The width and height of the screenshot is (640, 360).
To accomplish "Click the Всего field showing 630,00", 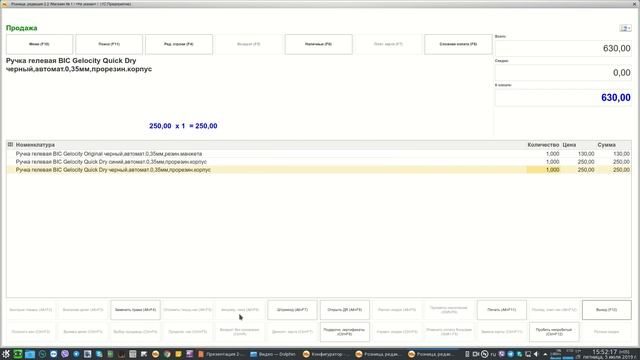I will point(563,49).
